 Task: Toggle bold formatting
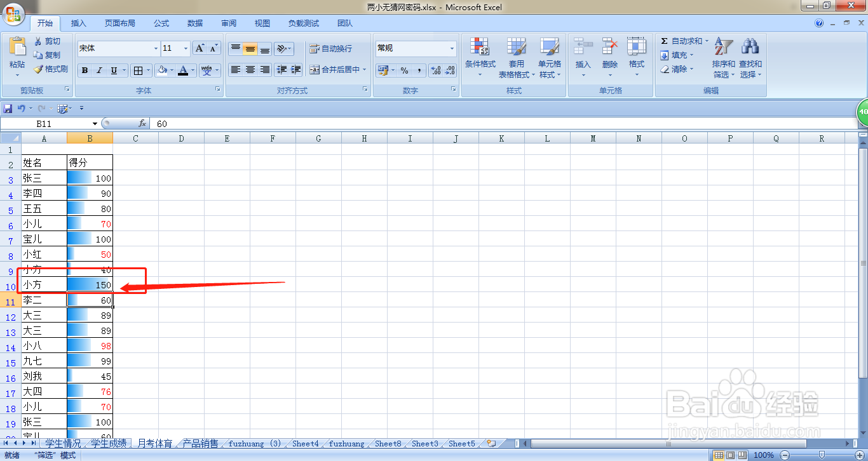(85, 70)
